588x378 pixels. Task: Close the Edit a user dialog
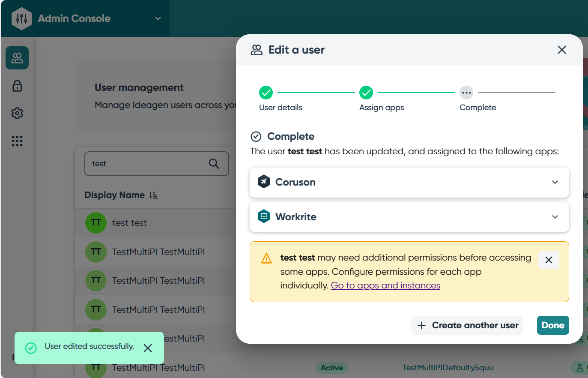(x=562, y=50)
